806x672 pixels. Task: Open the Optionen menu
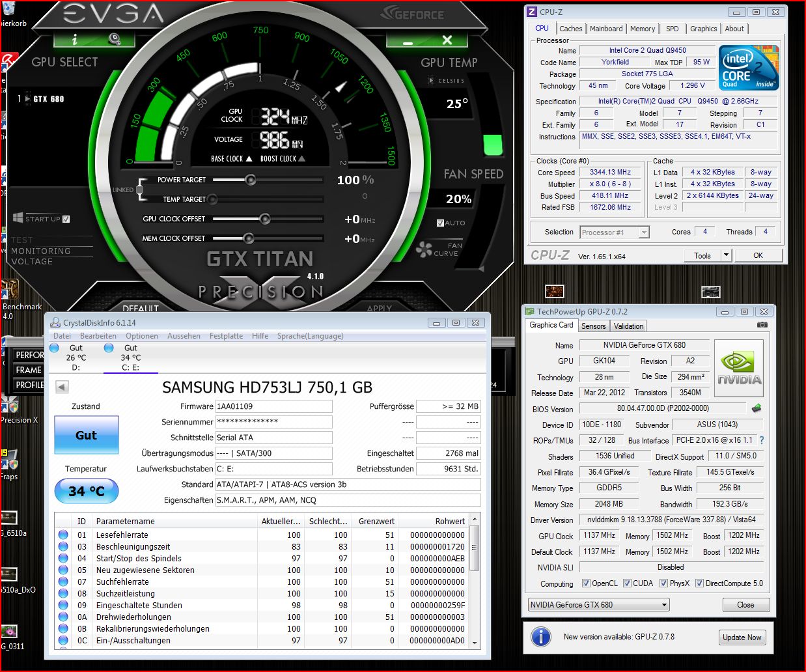(142, 336)
